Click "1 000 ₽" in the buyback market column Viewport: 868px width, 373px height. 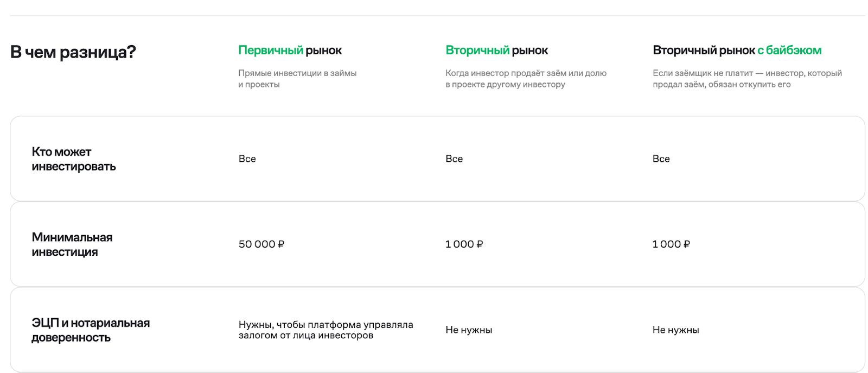671,244
